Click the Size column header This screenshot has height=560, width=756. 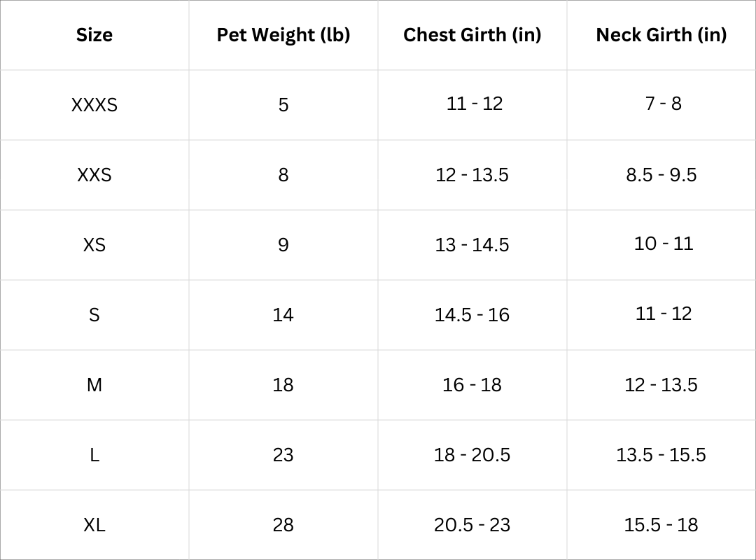pyautogui.click(x=94, y=35)
